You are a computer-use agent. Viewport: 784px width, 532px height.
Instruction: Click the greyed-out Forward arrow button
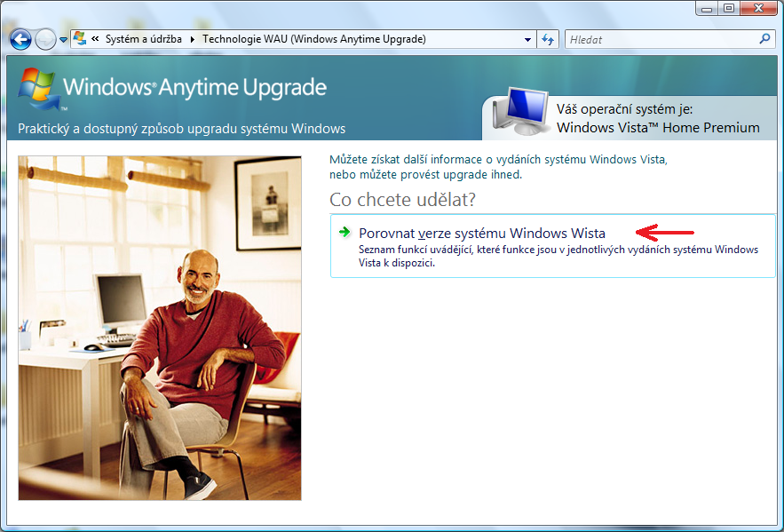tap(45, 39)
